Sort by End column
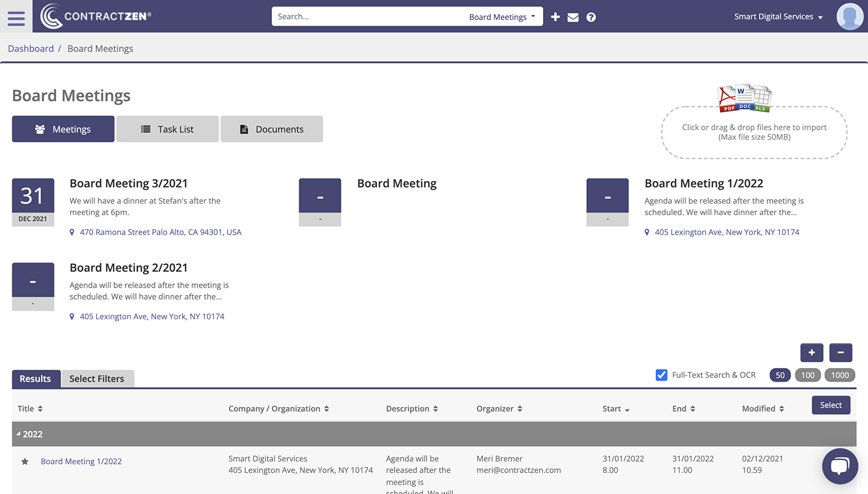The width and height of the screenshot is (868, 494). [x=684, y=408]
